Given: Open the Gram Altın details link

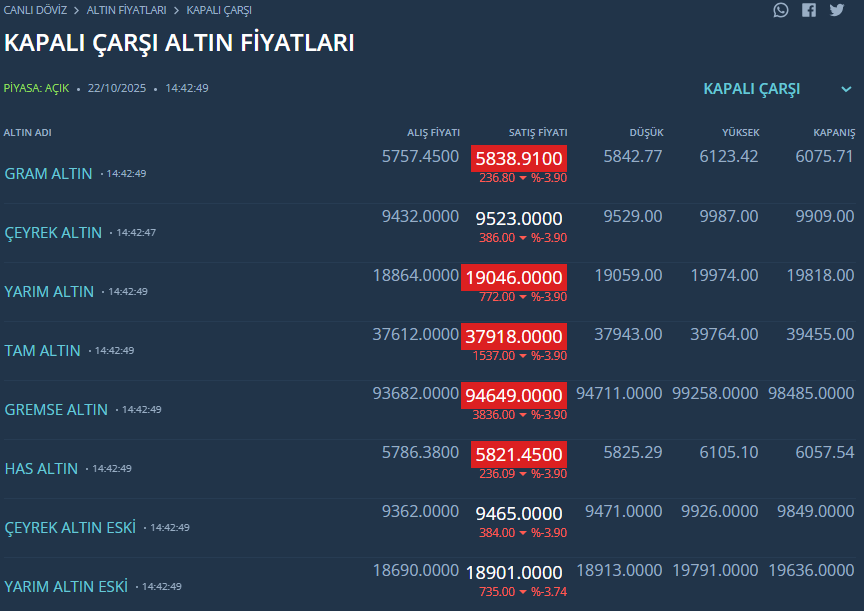Looking at the screenshot, I should (x=48, y=174).
